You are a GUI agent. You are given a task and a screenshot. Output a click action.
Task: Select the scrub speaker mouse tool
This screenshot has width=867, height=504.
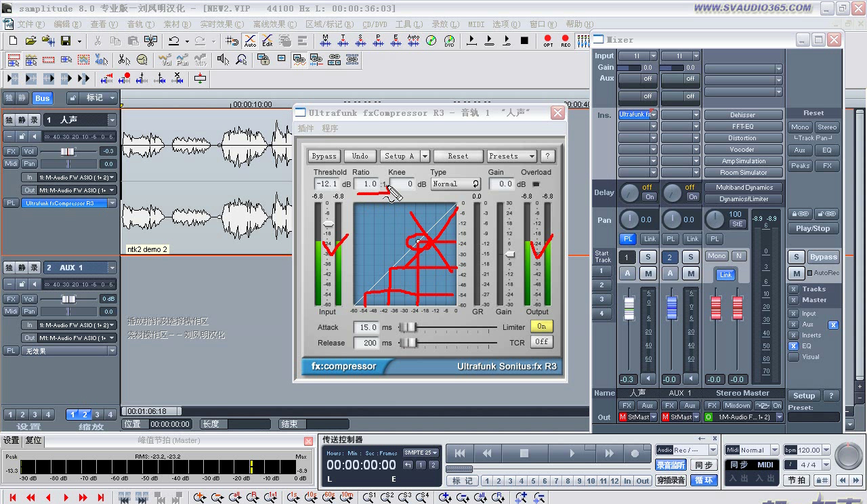click(x=224, y=60)
